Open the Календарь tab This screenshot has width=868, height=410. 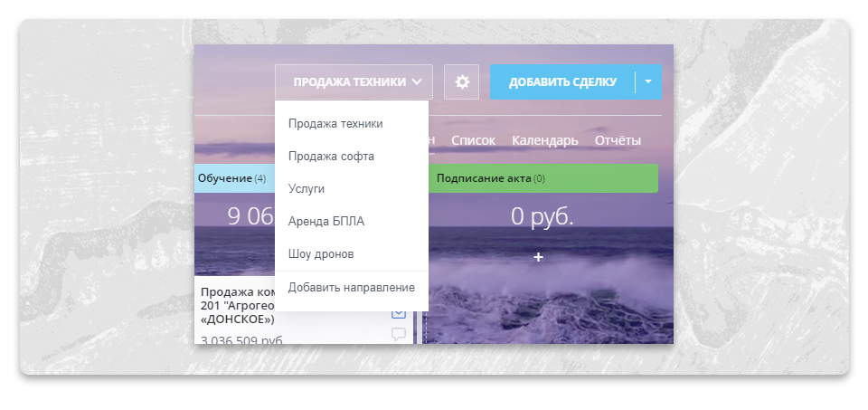544,140
